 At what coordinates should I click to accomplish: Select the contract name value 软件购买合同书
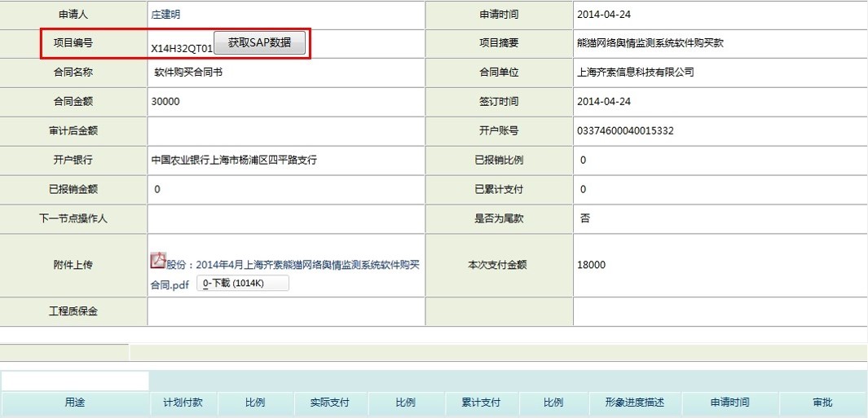188,73
